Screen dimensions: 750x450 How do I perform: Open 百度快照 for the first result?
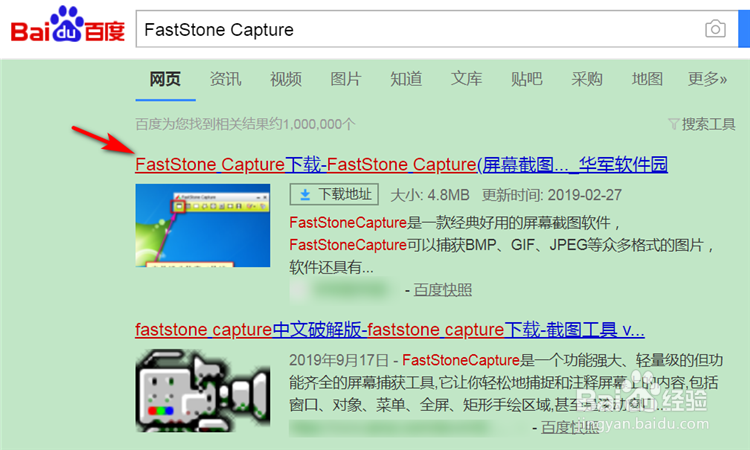[x=442, y=290]
